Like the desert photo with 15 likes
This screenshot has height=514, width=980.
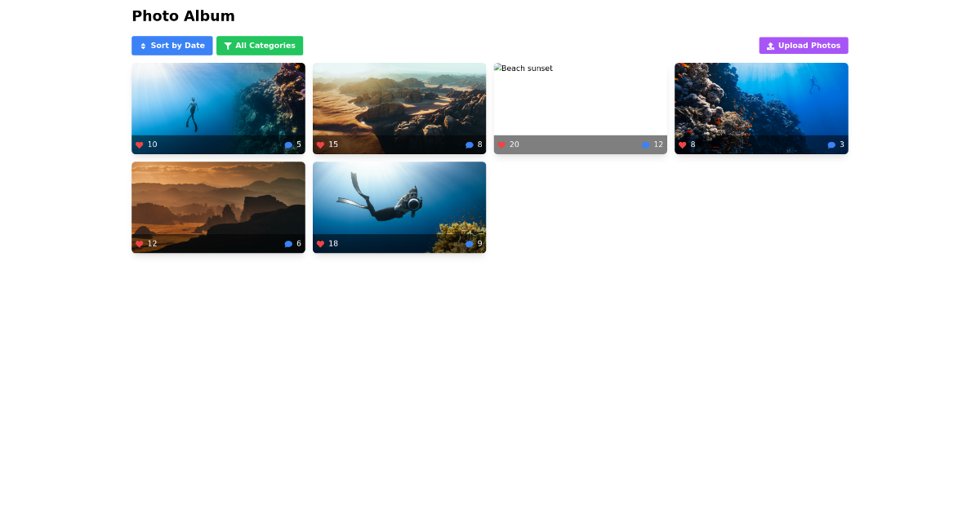click(x=320, y=145)
